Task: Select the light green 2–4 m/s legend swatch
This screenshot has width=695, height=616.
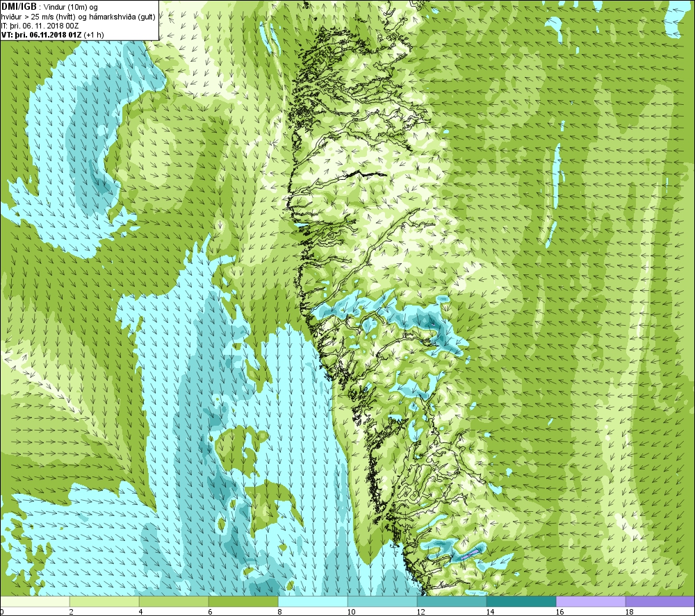Action: 104,601
